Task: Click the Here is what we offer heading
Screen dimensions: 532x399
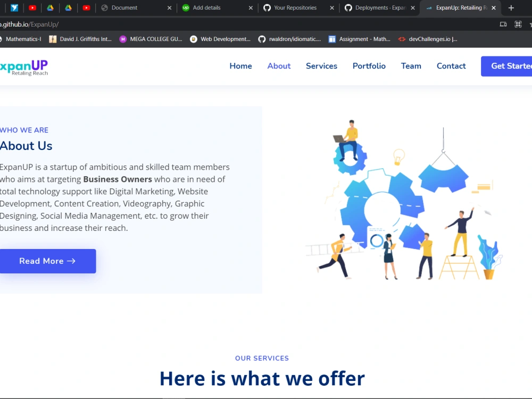Action: (262, 378)
